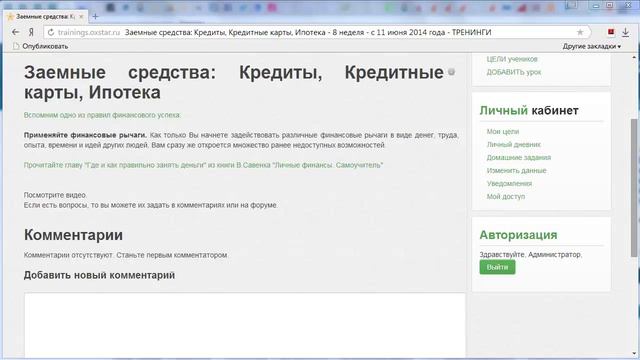Click the text Здравствуйте, Администратор.
Viewport: 640px width, 360px height.
[x=531, y=254]
